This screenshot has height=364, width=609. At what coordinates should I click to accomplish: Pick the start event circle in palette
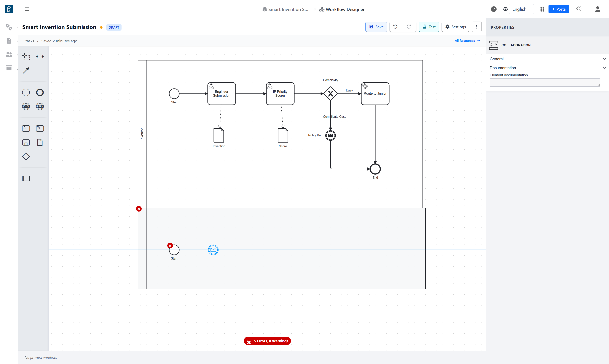26,92
